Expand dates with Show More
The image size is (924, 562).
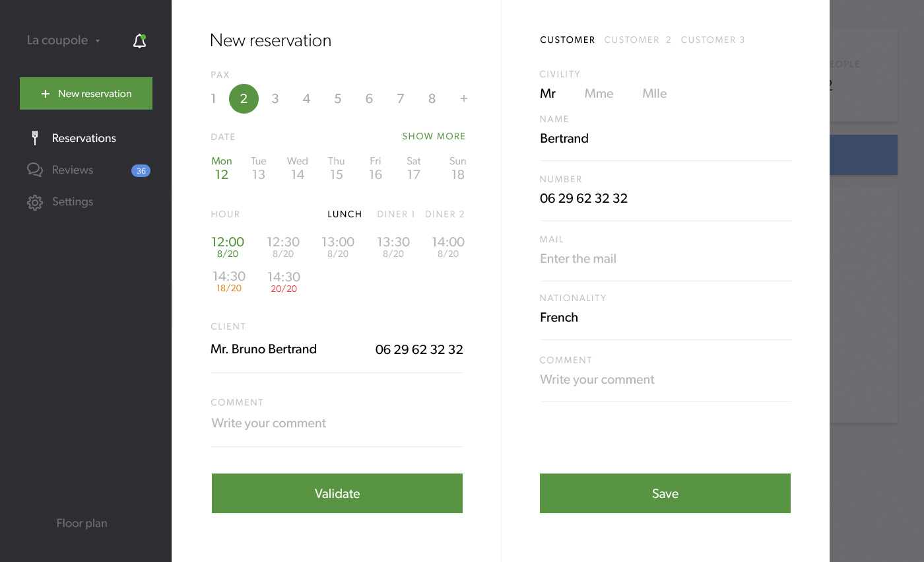pos(434,137)
